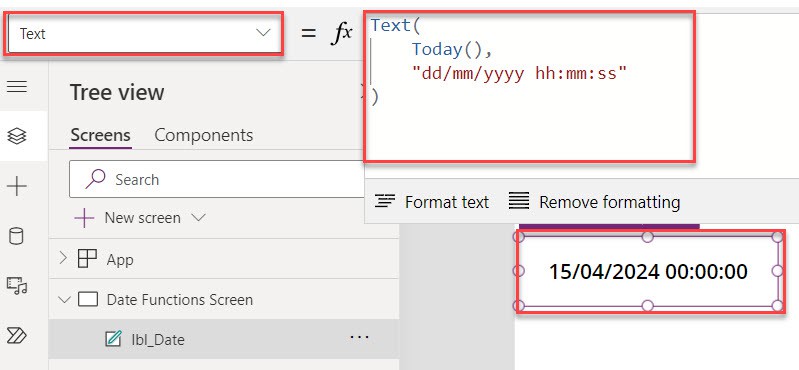The width and height of the screenshot is (799, 370).
Task: Click the search magnifier icon
Action: click(x=95, y=179)
